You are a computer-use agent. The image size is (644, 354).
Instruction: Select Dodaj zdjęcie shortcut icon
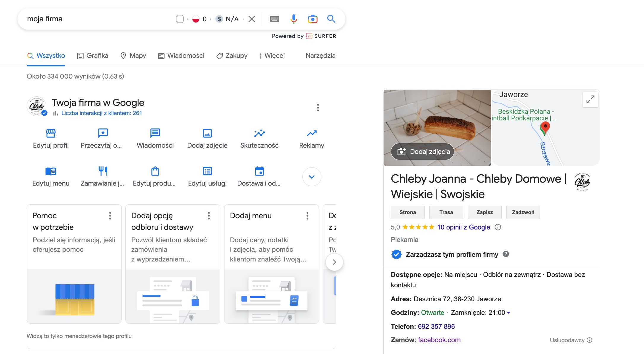(x=207, y=133)
